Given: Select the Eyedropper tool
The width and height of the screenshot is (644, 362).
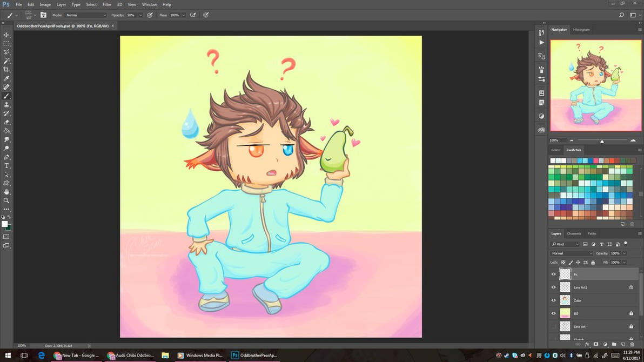Looking at the screenshot, I should pos(6,78).
